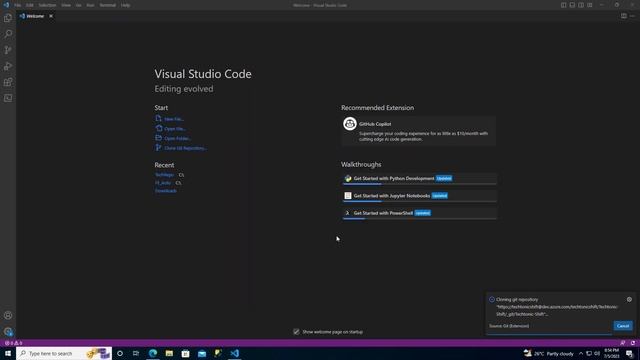The width and height of the screenshot is (640, 360).
Task: Open the Customize Layout icon
Action: click(590, 5)
